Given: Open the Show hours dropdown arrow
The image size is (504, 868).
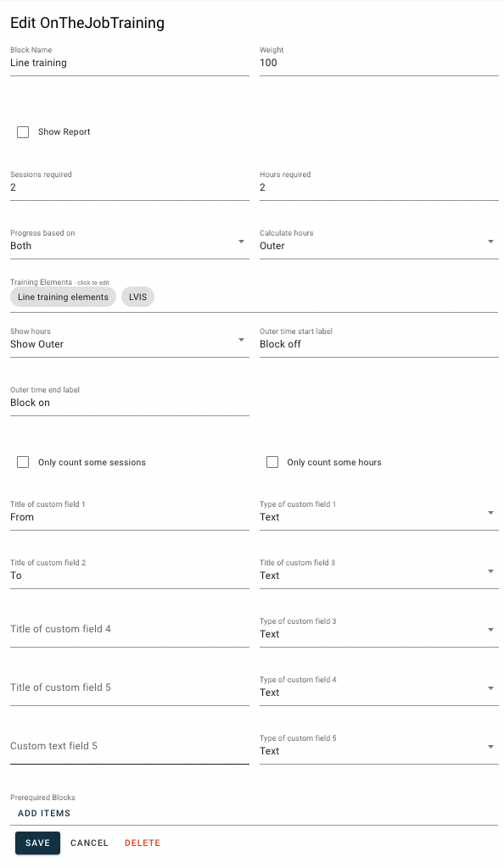Looking at the screenshot, I should pyautogui.click(x=242, y=340).
